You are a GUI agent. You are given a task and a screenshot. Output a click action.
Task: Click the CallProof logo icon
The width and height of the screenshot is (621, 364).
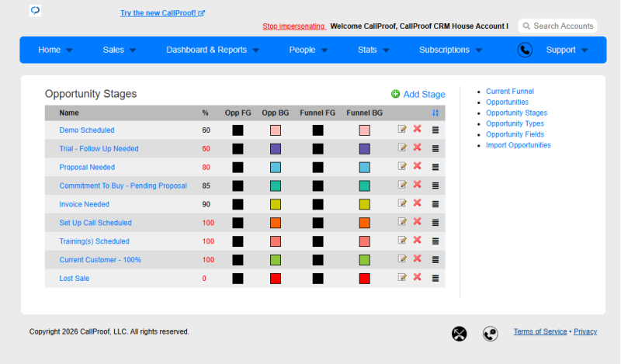pos(35,10)
